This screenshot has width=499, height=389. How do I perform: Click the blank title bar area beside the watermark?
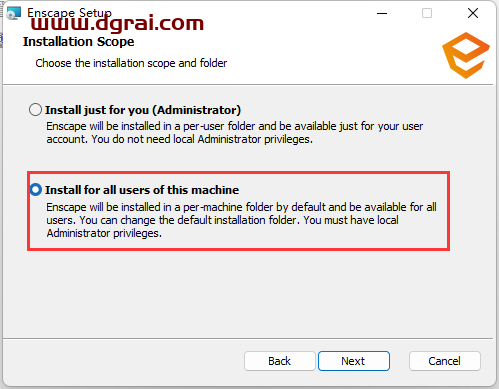(x=287, y=15)
